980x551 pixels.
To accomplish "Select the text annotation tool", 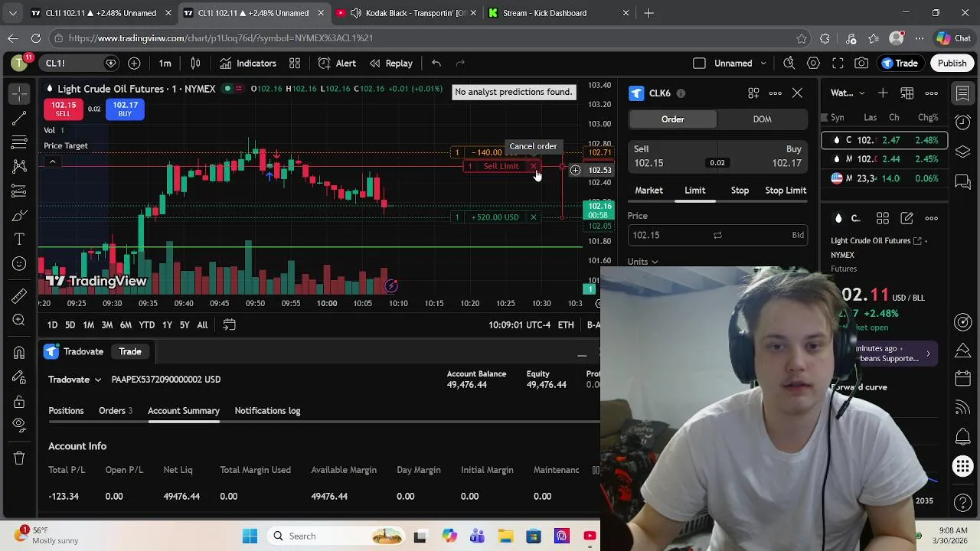I will click(x=19, y=240).
